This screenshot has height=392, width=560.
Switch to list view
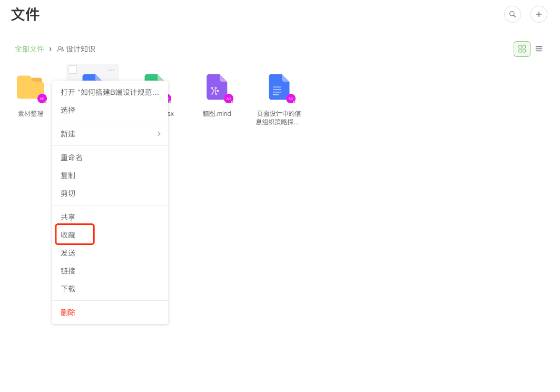[x=538, y=49]
